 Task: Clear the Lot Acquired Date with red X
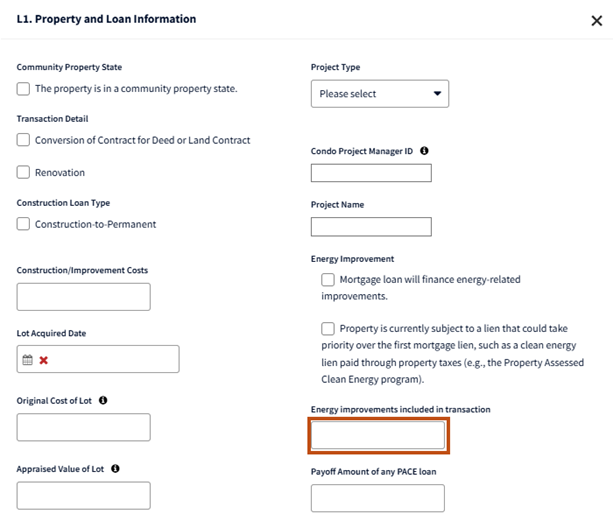(44, 360)
